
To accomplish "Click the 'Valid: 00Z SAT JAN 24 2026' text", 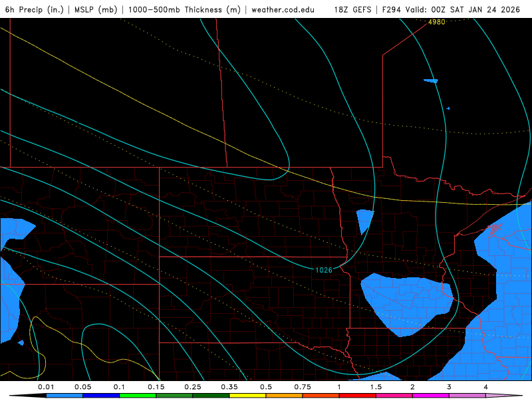I will (463, 9).
